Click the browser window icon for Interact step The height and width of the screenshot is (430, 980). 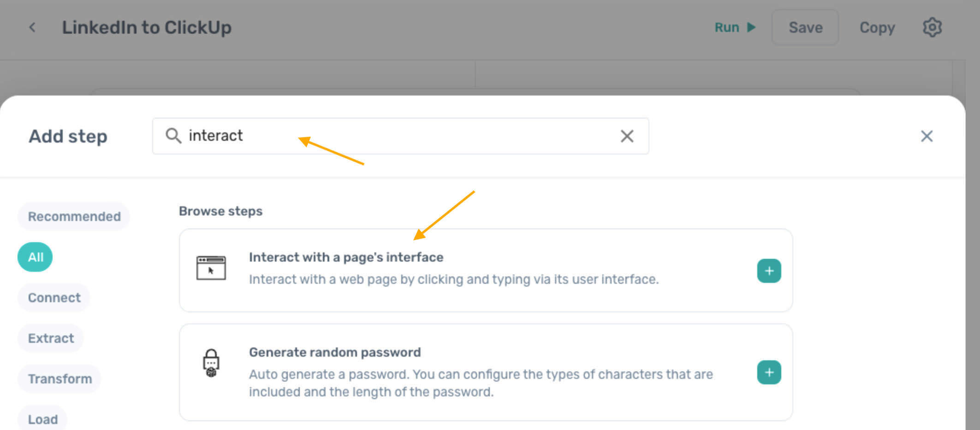[211, 268]
